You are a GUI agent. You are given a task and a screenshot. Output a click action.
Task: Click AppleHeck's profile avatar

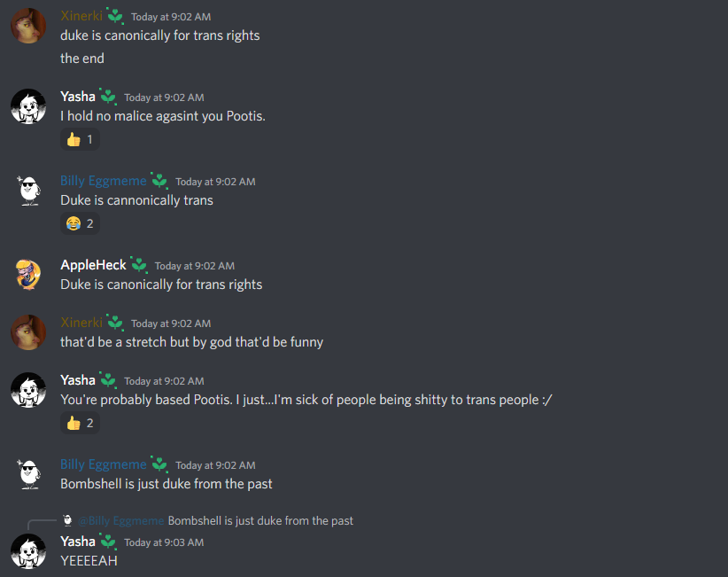pos(28,275)
